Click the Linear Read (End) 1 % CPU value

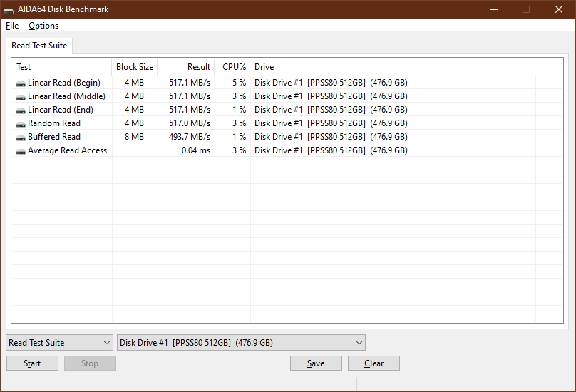point(239,110)
